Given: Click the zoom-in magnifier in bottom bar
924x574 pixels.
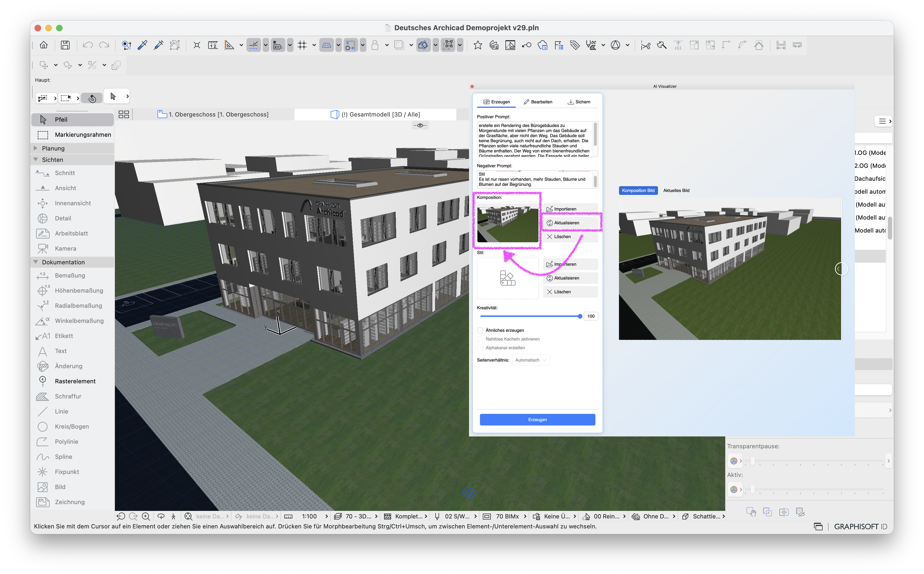Looking at the screenshot, I should click(x=146, y=516).
